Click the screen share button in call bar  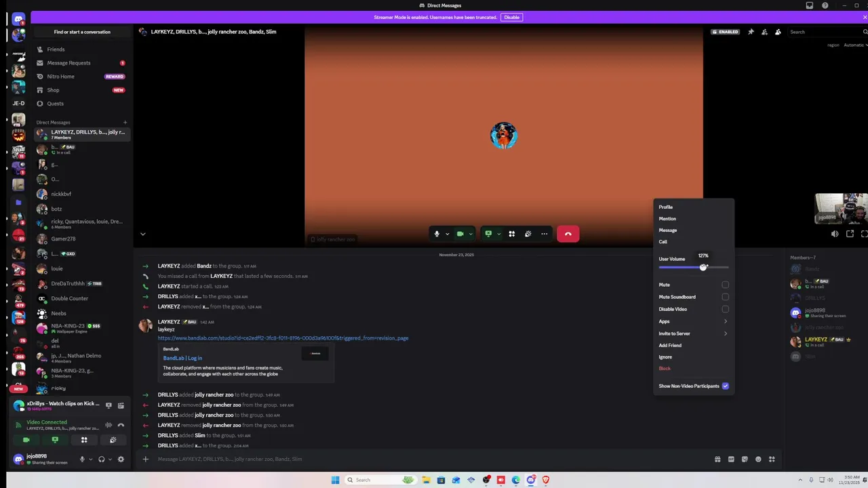(x=488, y=234)
